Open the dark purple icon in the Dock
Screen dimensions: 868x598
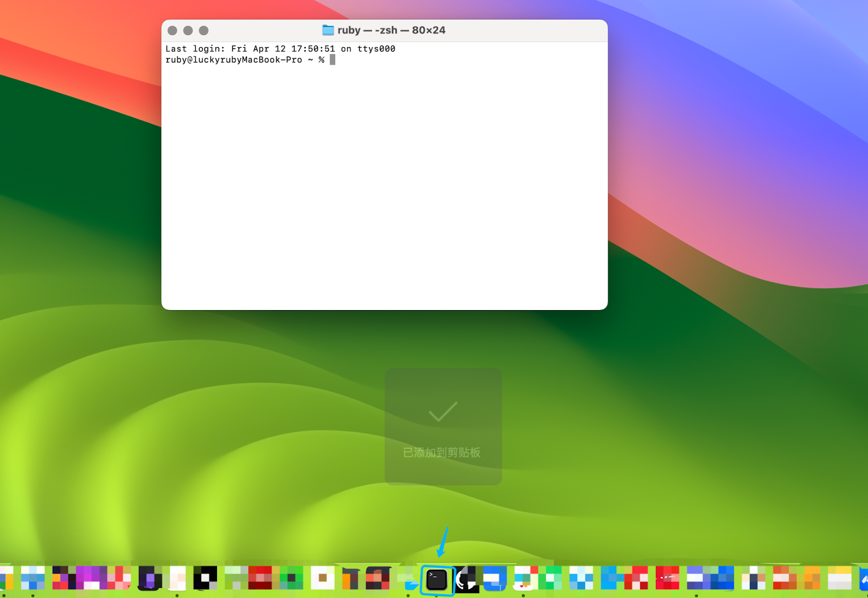[x=150, y=578]
